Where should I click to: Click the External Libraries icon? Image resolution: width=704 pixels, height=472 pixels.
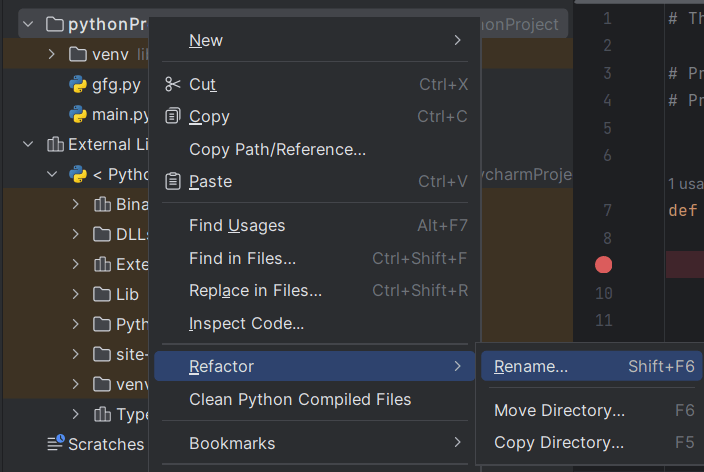[x=54, y=144]
